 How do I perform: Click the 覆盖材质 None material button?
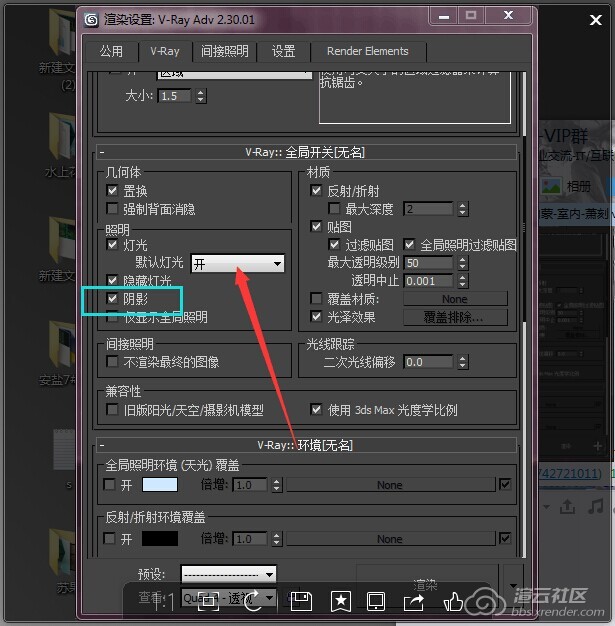click(455, 299)
